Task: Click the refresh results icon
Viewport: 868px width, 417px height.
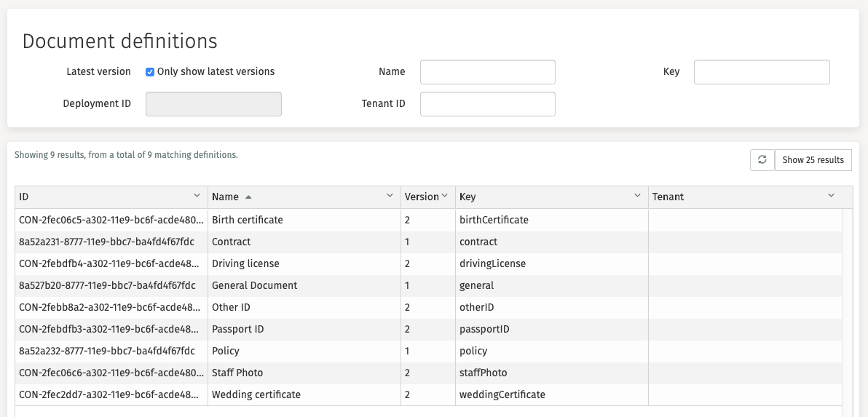Action: coord(762,160)
